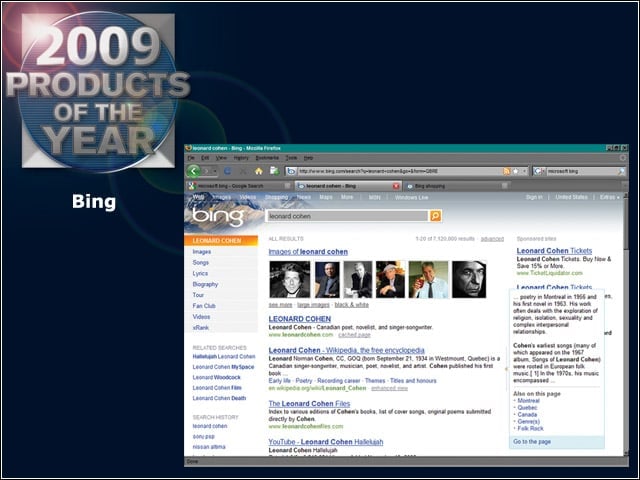The image size is (640, 480).
Task: Click sony psp in search history
Action: 203,436
